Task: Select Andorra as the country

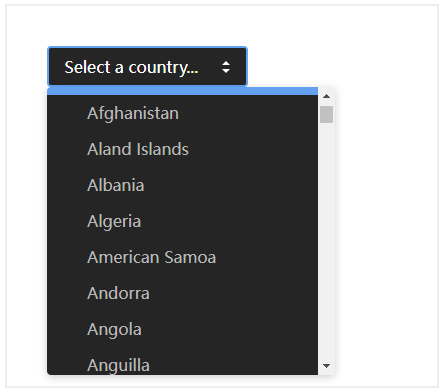Action: coord(182,293)
